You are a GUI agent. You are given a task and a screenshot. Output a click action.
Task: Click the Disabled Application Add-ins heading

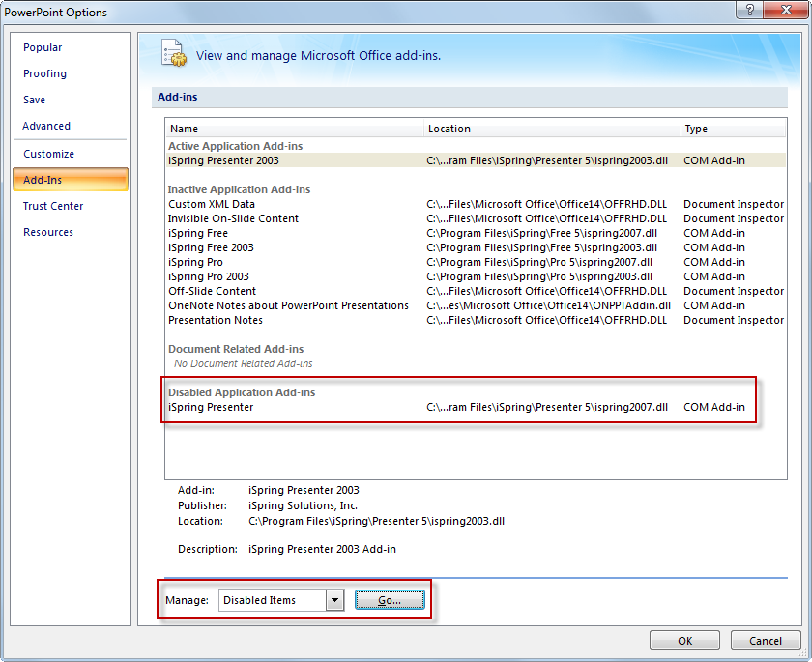[242, 392]
